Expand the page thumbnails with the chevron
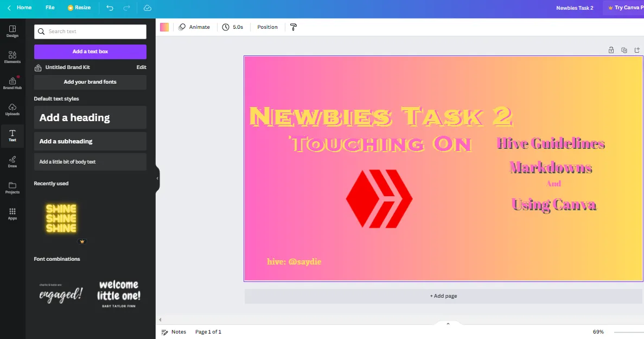Screen dimensions: 644x339 pos(448,324)
